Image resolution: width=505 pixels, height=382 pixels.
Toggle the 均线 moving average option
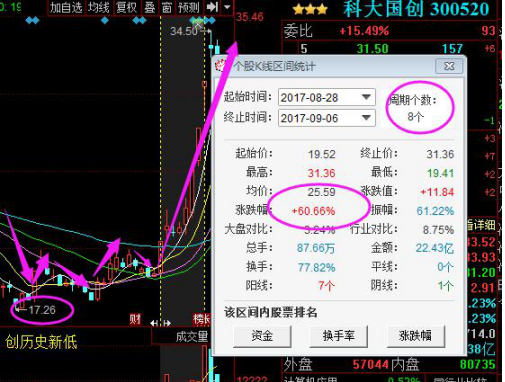coord(99,7)
